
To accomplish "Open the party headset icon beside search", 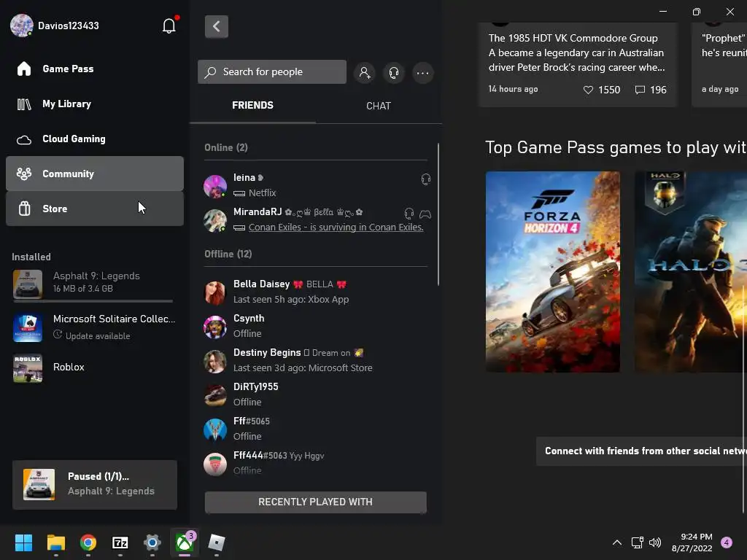I will pos(393,72).
